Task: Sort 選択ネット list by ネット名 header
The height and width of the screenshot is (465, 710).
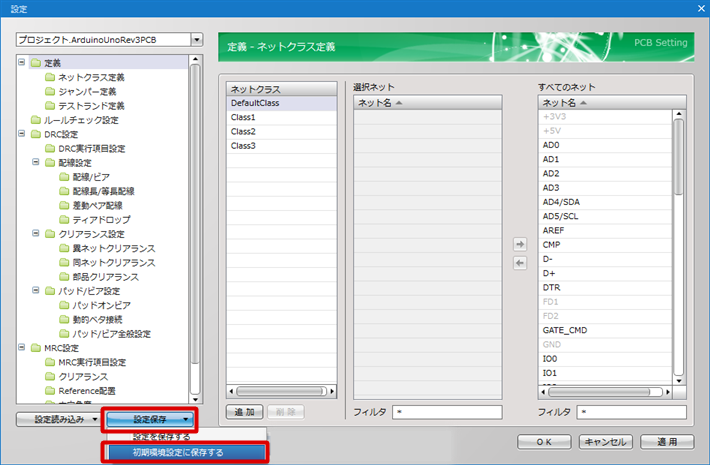Action: [x=427, y=103]
